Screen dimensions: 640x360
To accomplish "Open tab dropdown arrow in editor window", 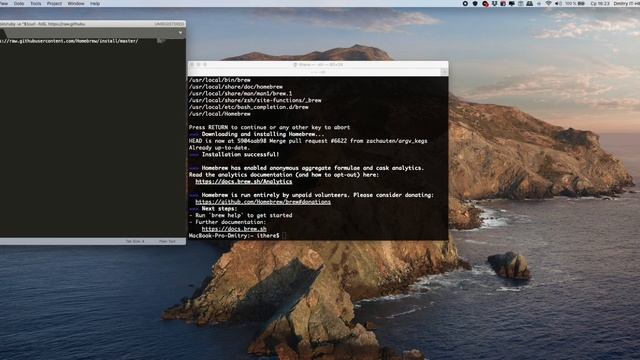I will tap(180, 33).
